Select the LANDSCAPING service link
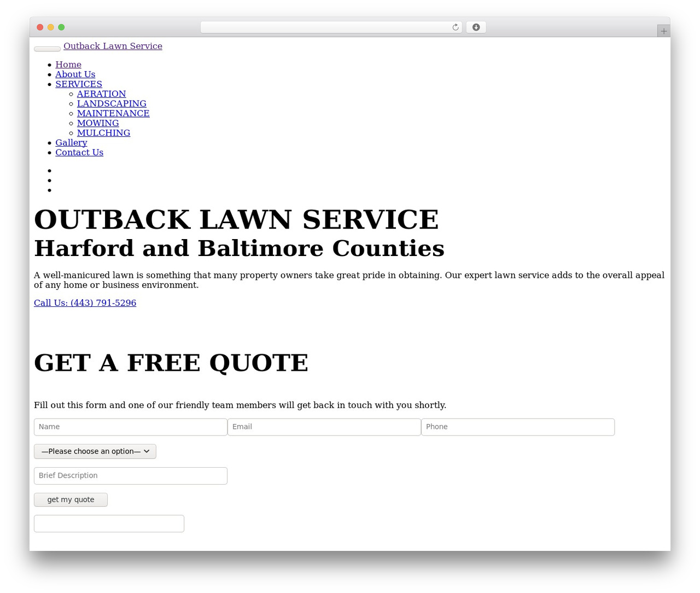Screen dimensions: 700x593 112,104
